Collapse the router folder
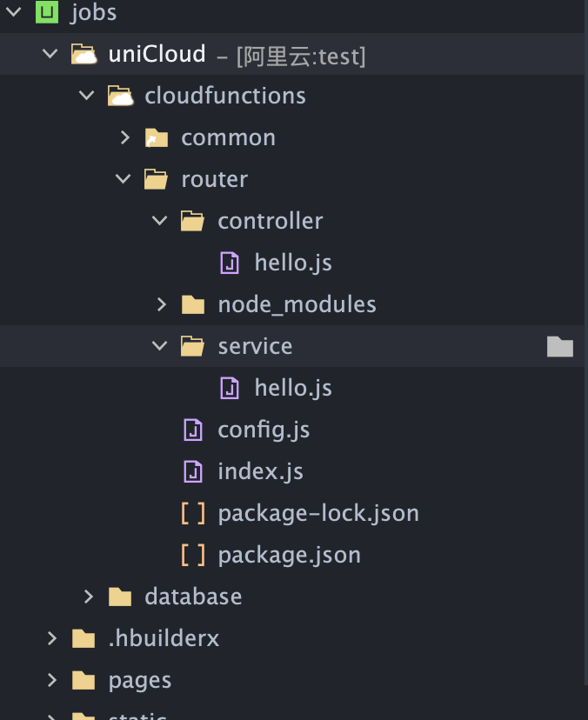 [124, 179]
